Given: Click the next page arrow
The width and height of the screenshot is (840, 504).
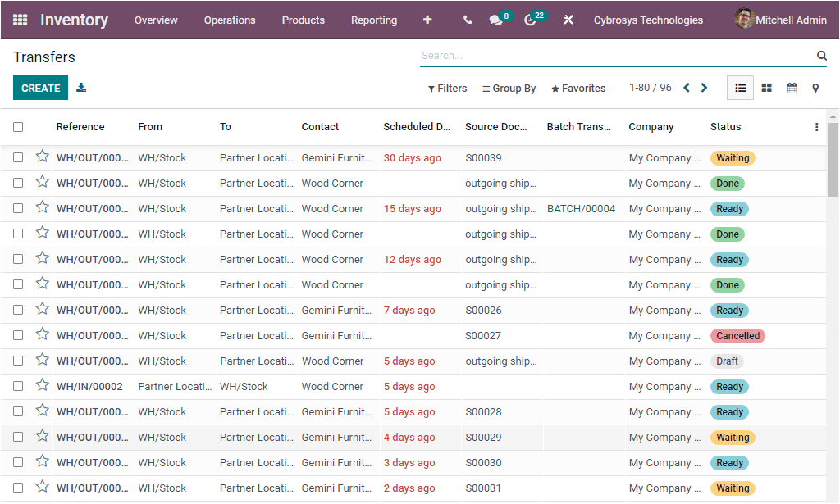Looking at the screenshot, I should point(704,87).
